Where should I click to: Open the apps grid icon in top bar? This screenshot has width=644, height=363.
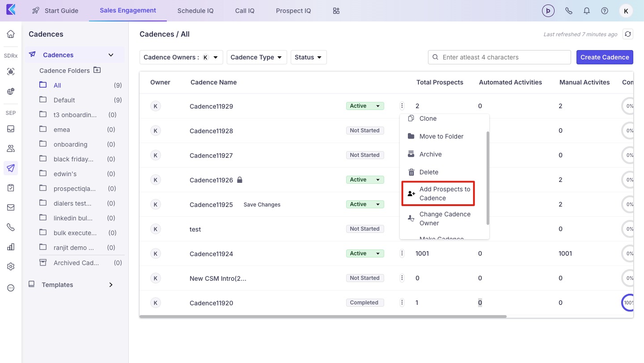336,11
